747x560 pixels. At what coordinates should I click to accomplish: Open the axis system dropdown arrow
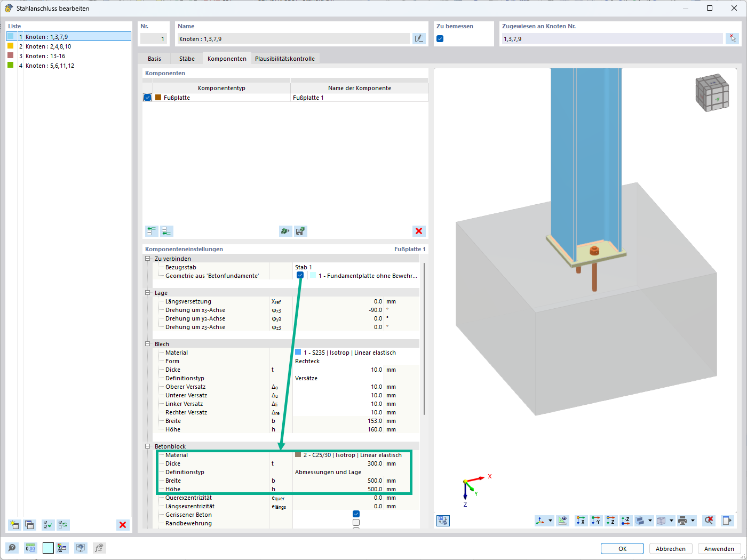click(550, 521)
